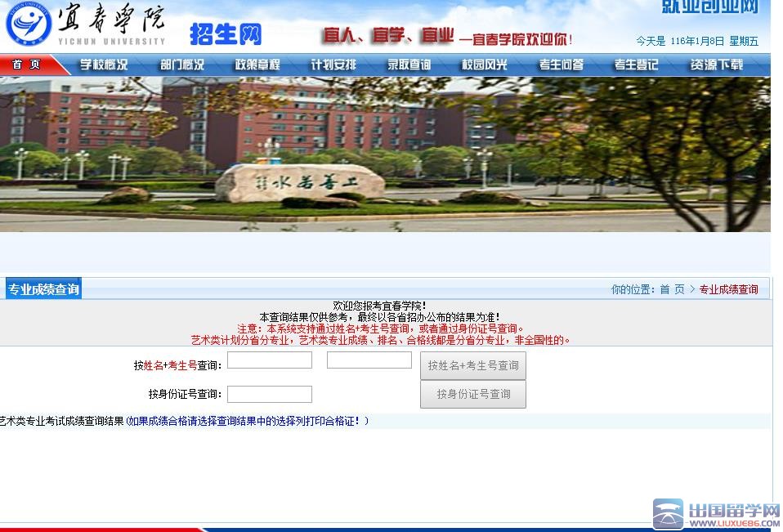The width and height of the screenshot is (783, 532).
Task: Select 政策章程 in the navigation bar
Action: pyautogui.click(x=257, y=65)
